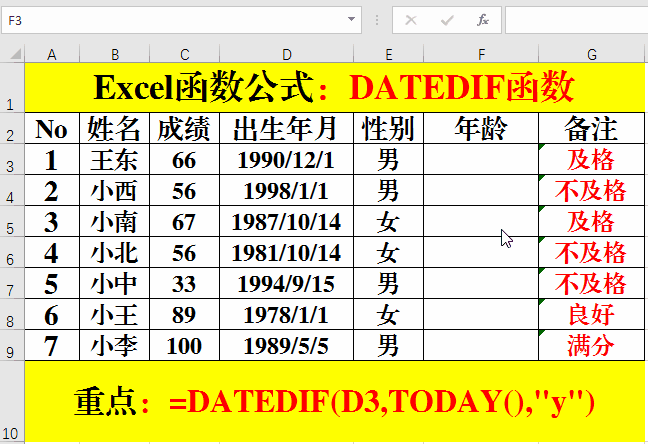Click the birth date cell '1990/12/1'
The width and height of the screenshot is (648, 444).
coord(286,159)
